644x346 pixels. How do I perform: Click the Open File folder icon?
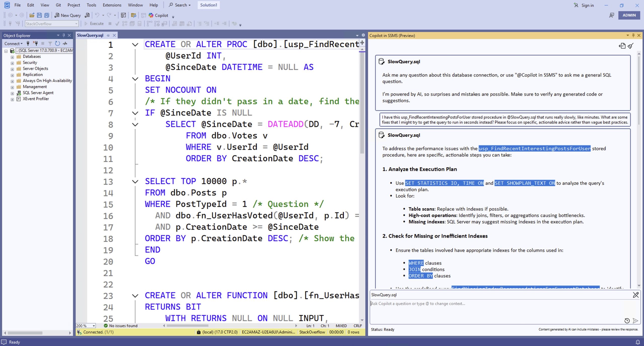tap(32, 15)
